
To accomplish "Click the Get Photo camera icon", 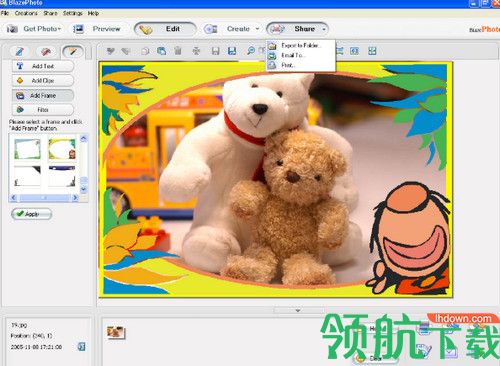I will tap(12, 29).
